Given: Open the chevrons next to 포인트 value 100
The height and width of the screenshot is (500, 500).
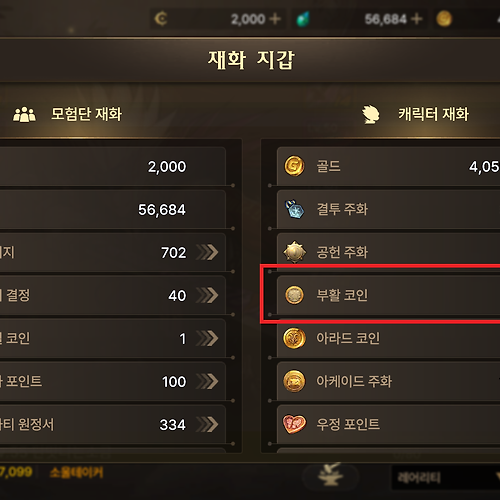Looking at the screenshot, I should click(207, 381).
